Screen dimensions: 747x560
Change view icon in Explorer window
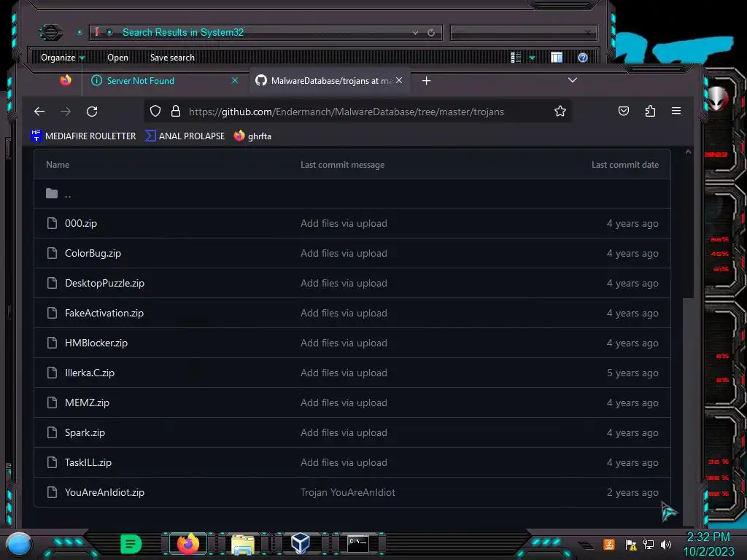516,58
